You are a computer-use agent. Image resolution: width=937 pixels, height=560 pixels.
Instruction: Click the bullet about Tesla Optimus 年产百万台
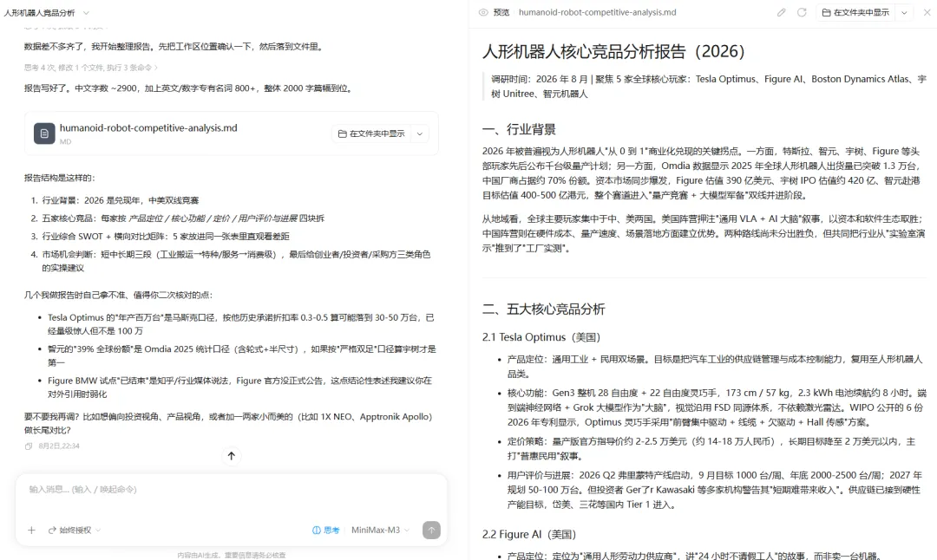(241, 324)
